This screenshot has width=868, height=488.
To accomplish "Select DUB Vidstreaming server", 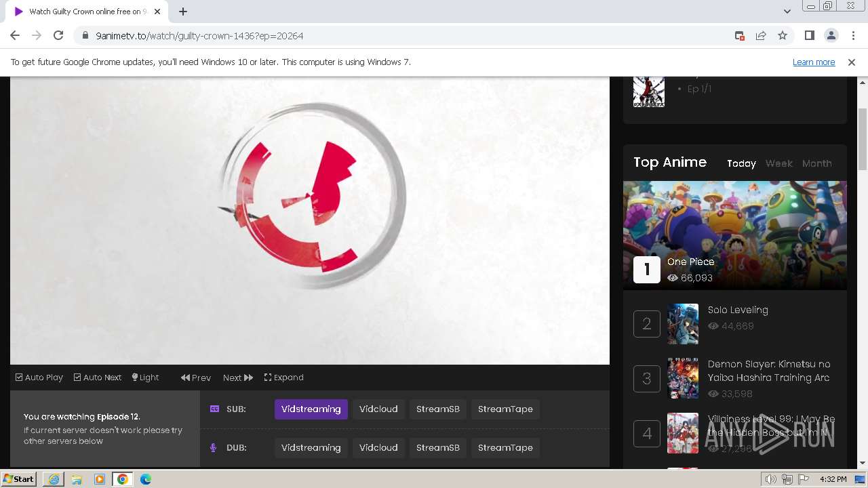I will 311,448.
